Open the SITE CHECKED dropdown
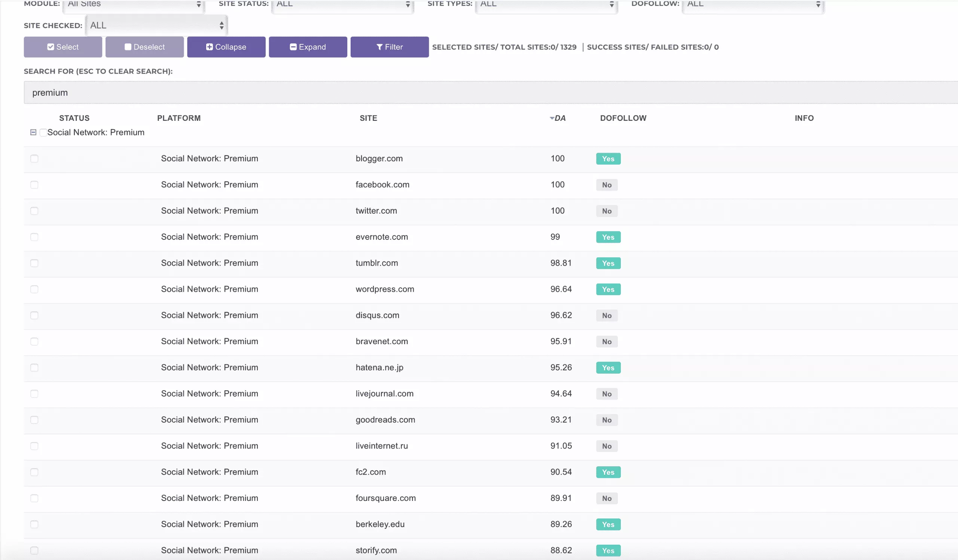Image resolution: width=958 pixels, height=560 pixels. click(x=156, y=25)
